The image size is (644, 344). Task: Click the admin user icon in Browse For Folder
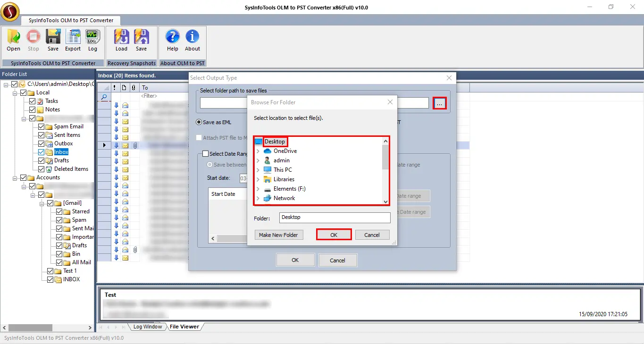tap(268, 160)
